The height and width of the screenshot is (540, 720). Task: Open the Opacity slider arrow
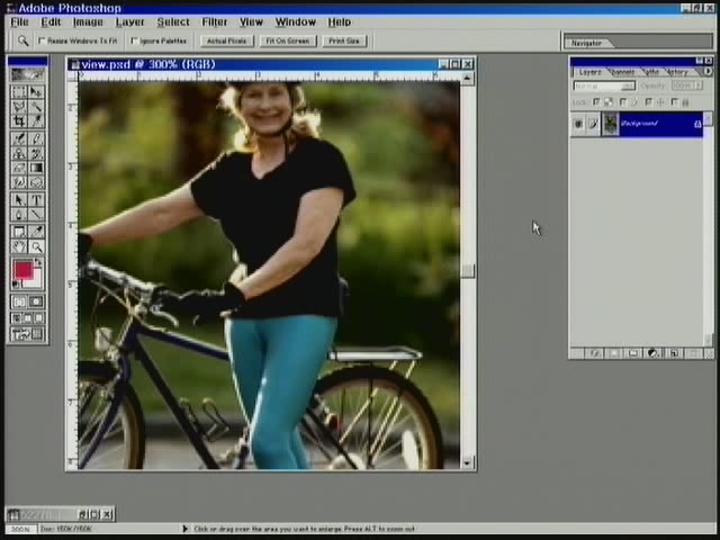[x=698, y=85]
